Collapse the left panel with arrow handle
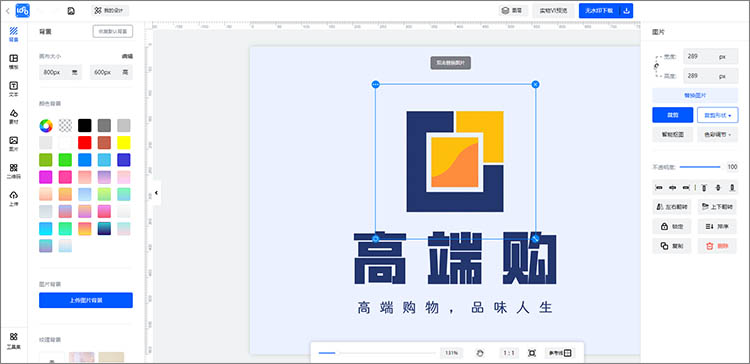 pos(156,193)
